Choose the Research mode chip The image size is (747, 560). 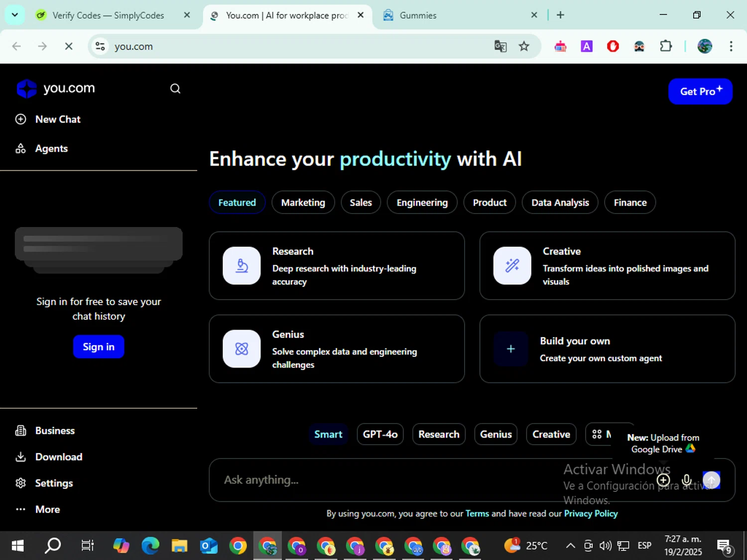point(439,435)
